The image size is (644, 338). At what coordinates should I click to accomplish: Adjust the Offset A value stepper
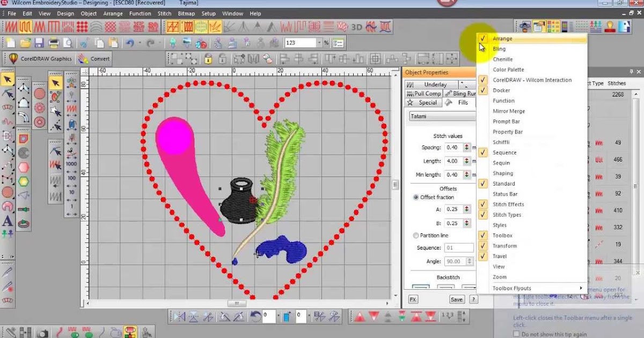click(467, 209)
